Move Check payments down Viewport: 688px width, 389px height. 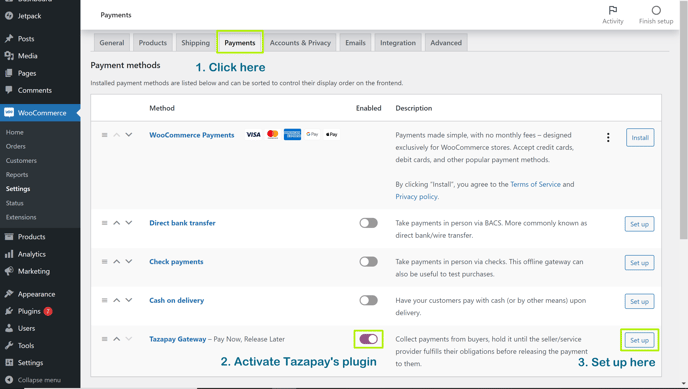click(x=129, y=261)
